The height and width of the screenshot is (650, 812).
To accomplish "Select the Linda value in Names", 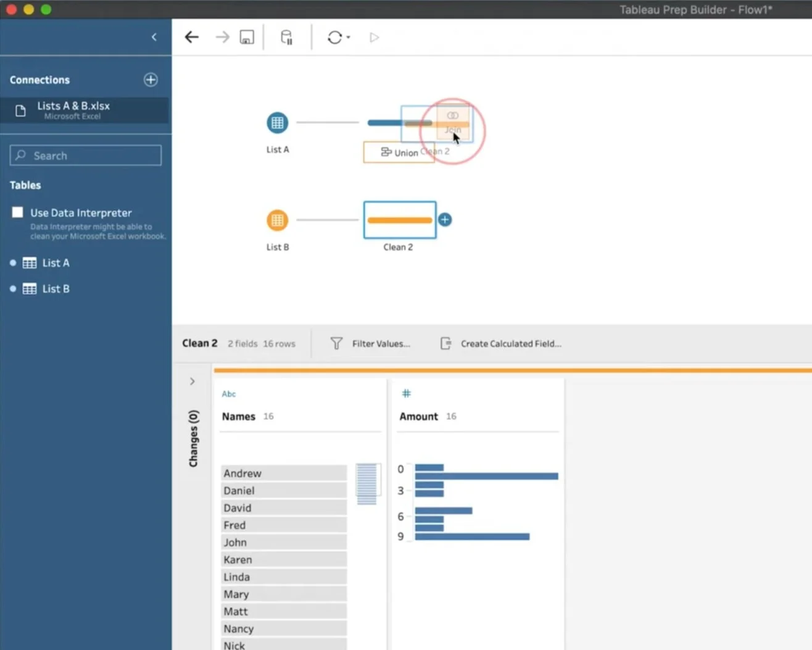I will [x=284, y=577].
